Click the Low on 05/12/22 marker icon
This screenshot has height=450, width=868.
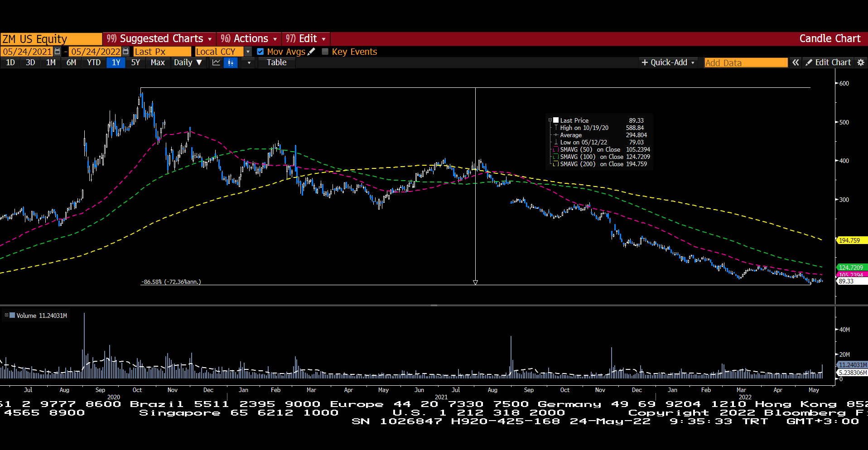[x=556, y=142]
